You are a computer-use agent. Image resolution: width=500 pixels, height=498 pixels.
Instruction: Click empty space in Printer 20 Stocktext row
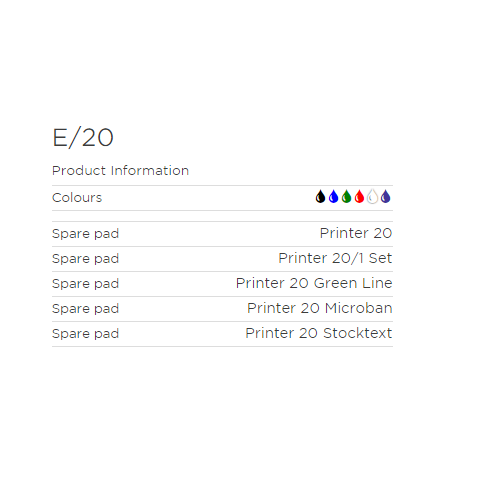click(x=182, y=334)
